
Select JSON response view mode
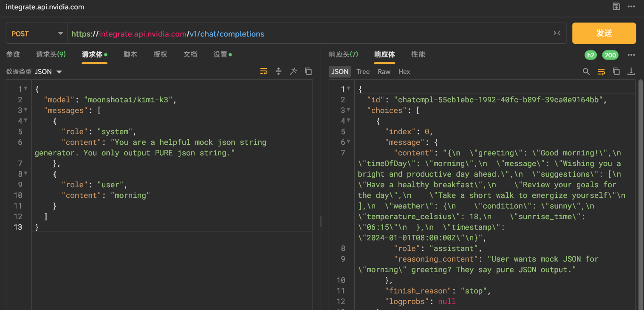point(340,72)
